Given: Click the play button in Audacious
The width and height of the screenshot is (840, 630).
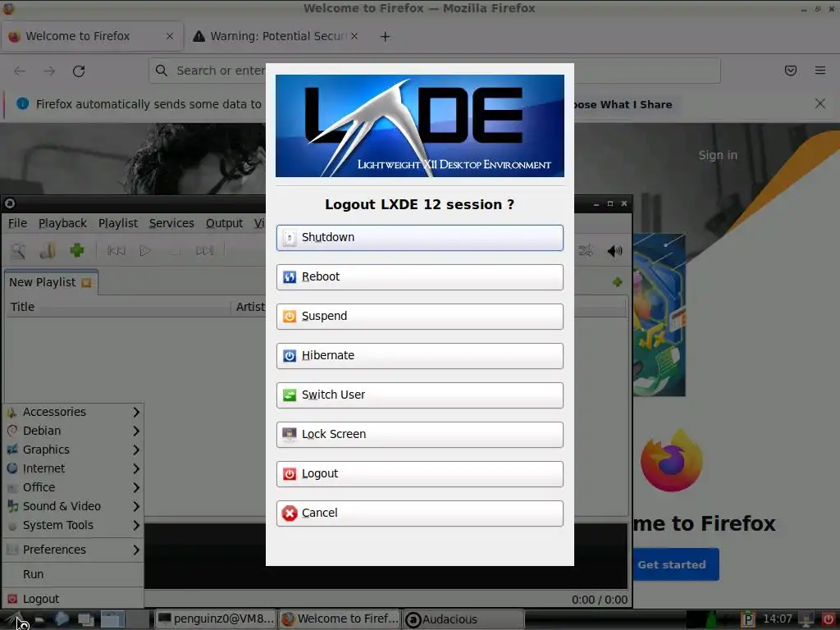Looking at the screenshot, I should coord(145,251).
